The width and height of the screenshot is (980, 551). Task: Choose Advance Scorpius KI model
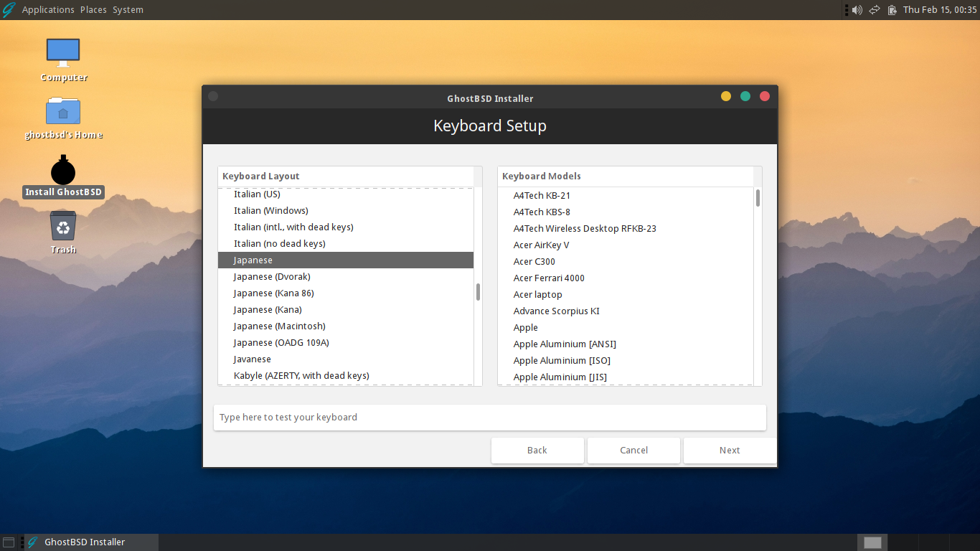click(x=626, y=311)
